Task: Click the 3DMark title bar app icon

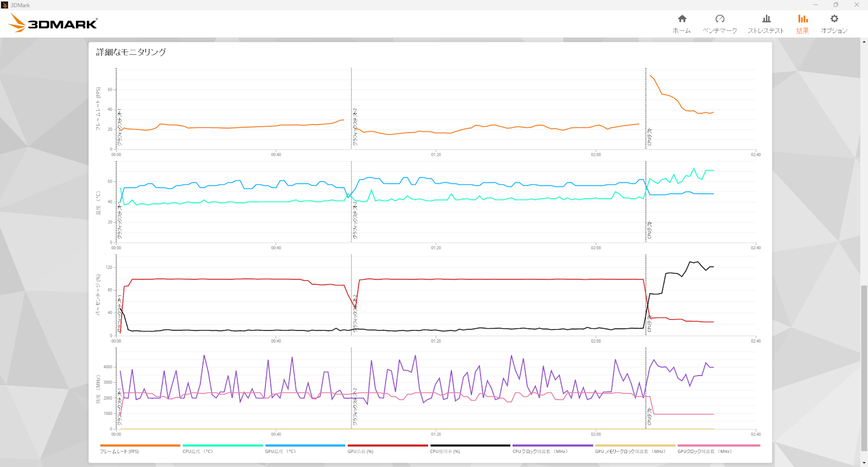Action: click(5, 5)
